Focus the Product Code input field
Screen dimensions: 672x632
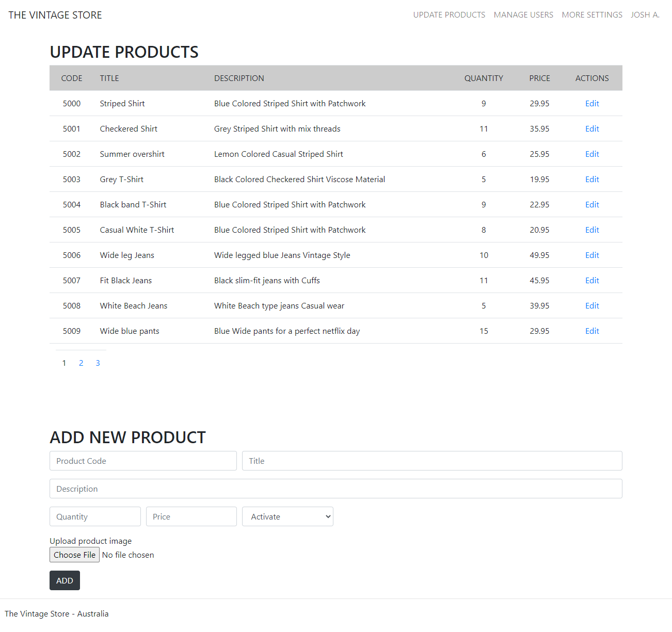click(143, 461)
